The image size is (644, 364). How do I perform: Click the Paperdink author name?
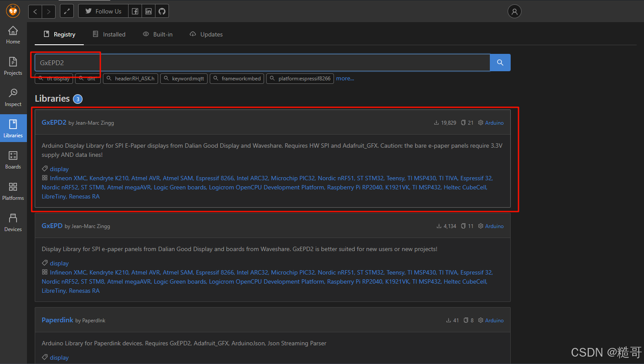point(94,321)
